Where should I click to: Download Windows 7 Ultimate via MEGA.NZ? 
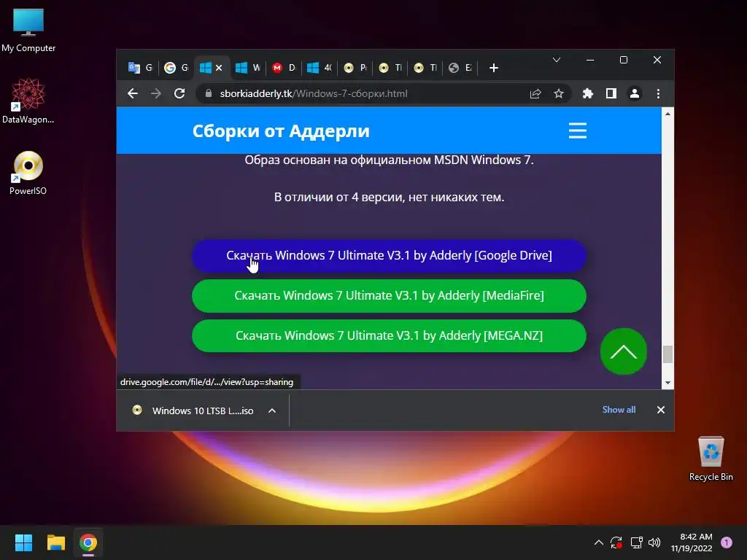click(389, 335)
